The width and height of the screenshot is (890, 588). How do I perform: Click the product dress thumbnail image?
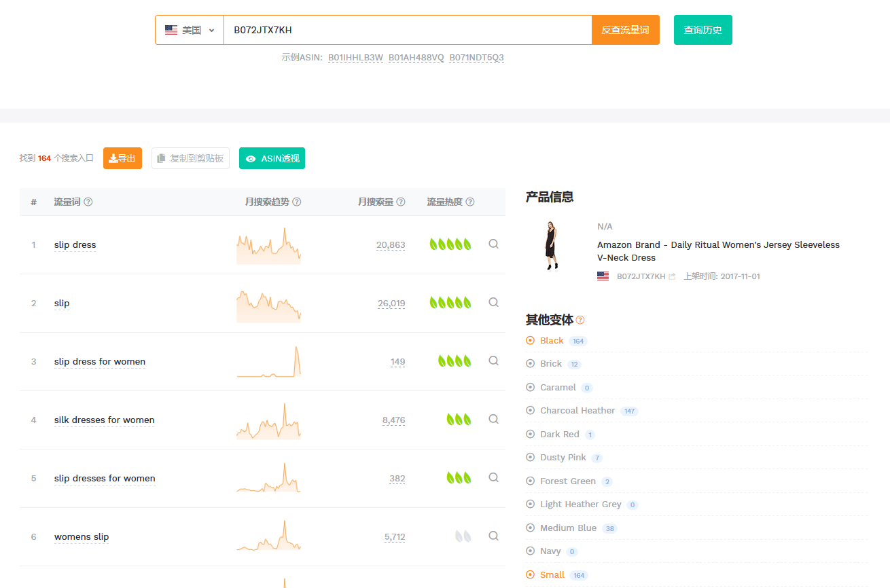(551, 246)
